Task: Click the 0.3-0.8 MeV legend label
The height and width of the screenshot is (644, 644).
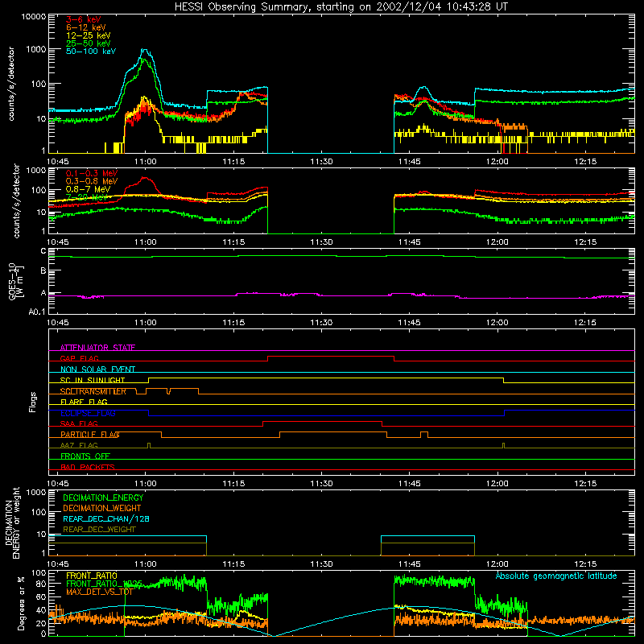Action: click(92, 181)
